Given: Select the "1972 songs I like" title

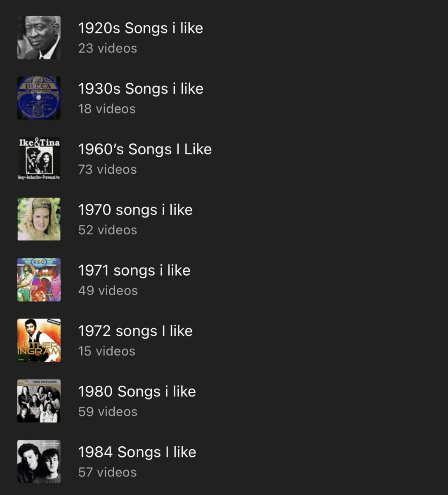Looking at the screenshot, I should (x=135, y=331).
